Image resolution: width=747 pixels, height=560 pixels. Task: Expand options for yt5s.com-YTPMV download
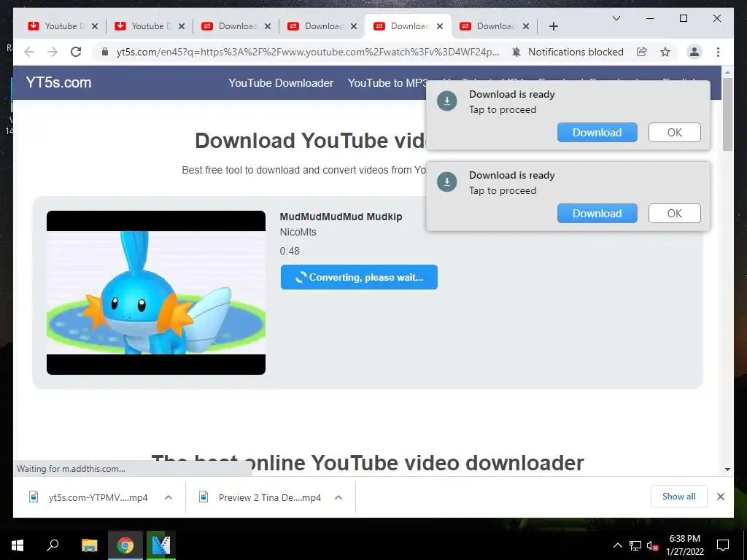click(169, 497)
